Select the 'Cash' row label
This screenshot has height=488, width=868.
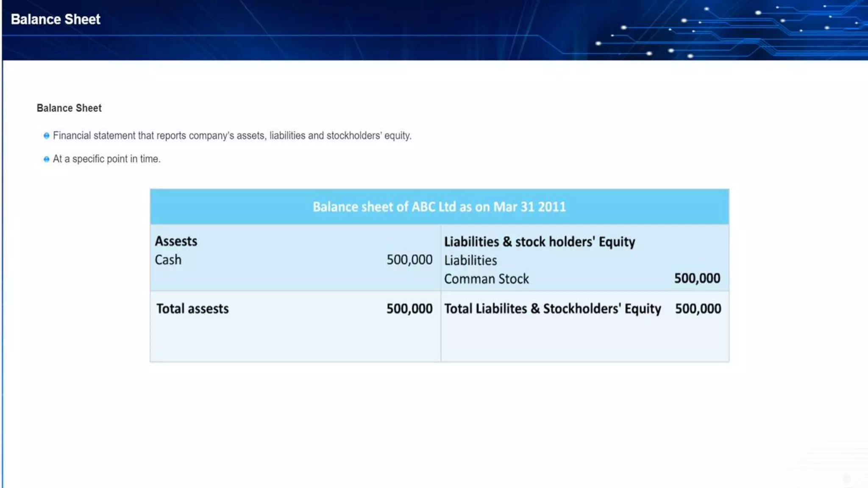tap(168, 260)
